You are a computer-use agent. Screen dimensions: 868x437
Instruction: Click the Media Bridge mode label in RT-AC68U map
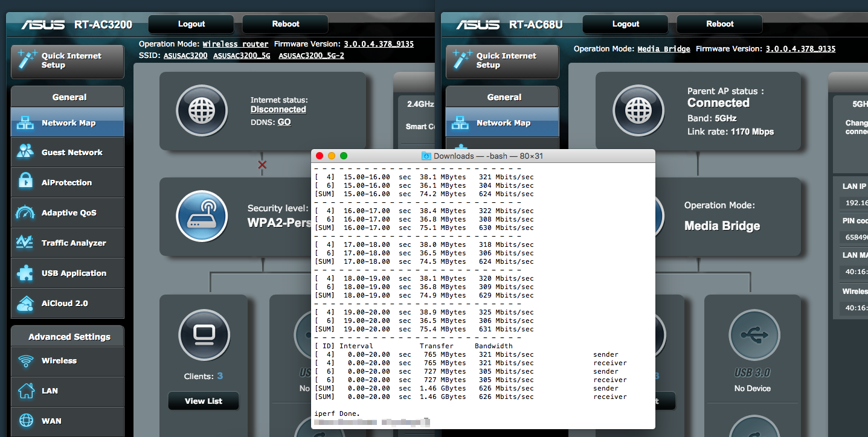[722, 226]
